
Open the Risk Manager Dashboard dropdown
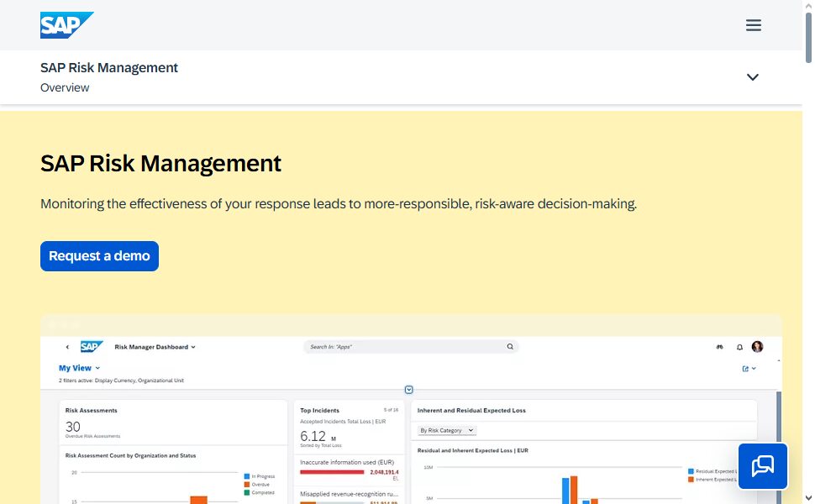tap(155, 347)
